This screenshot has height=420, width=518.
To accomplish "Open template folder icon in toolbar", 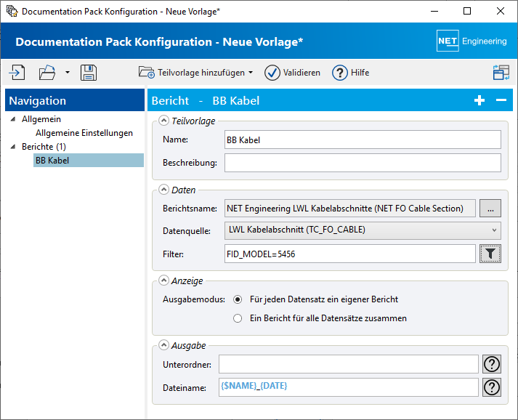I will [47, 73].
